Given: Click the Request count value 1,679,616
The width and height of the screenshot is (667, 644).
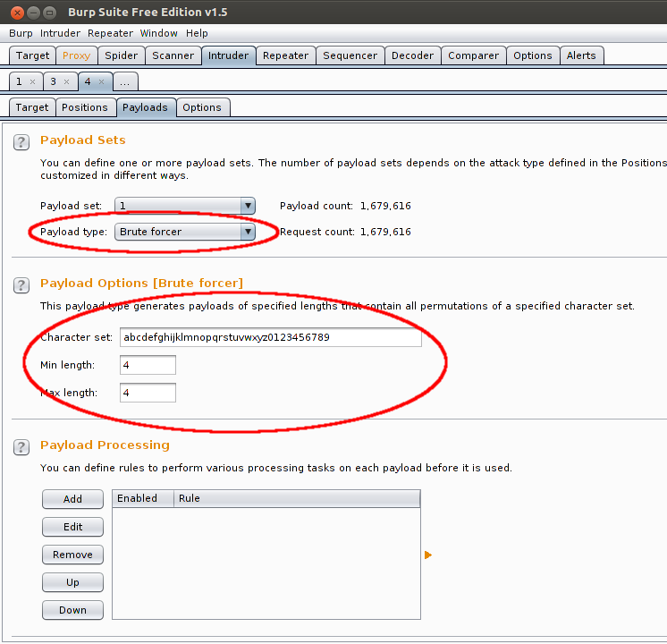Looking at the screenshot, I should pos(385,232).
